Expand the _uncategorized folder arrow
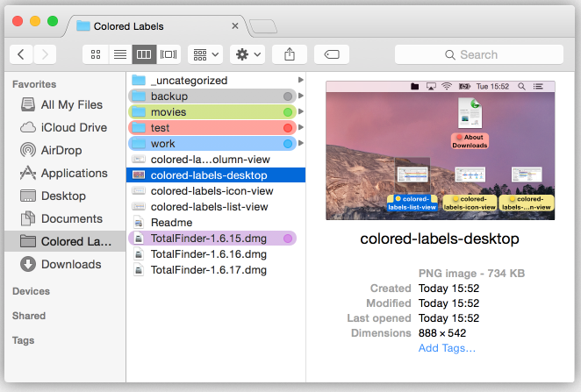The width and height of the screenshot is (581, 392). click(300, 80)
